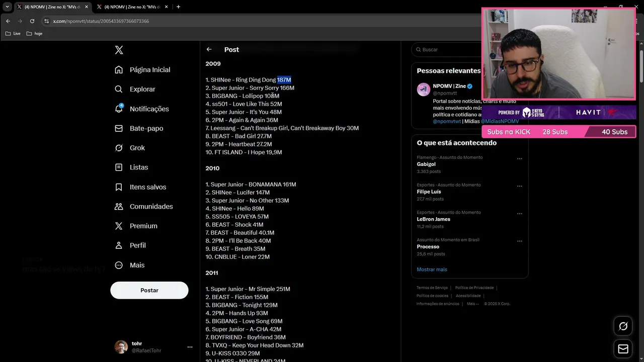Click the line FT ISLAND - I Hope 19,9M
Viewport: 644px width, 362px height.
point(244,152)
